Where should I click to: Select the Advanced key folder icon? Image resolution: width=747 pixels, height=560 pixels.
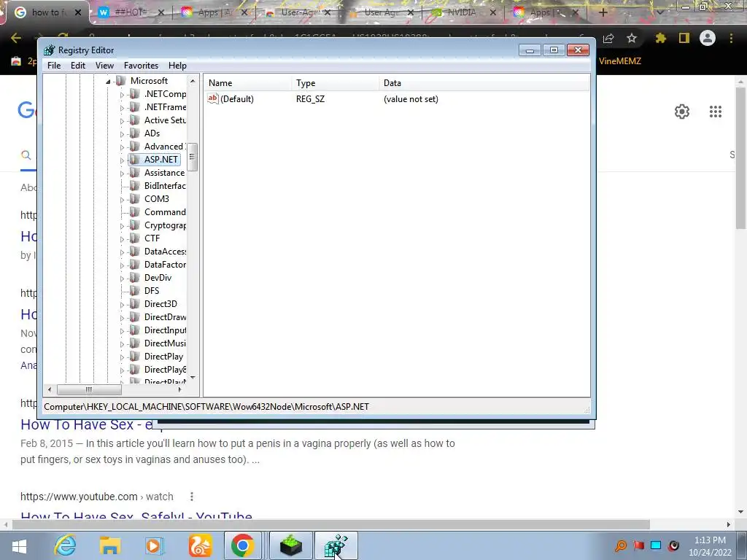point(135,146)
